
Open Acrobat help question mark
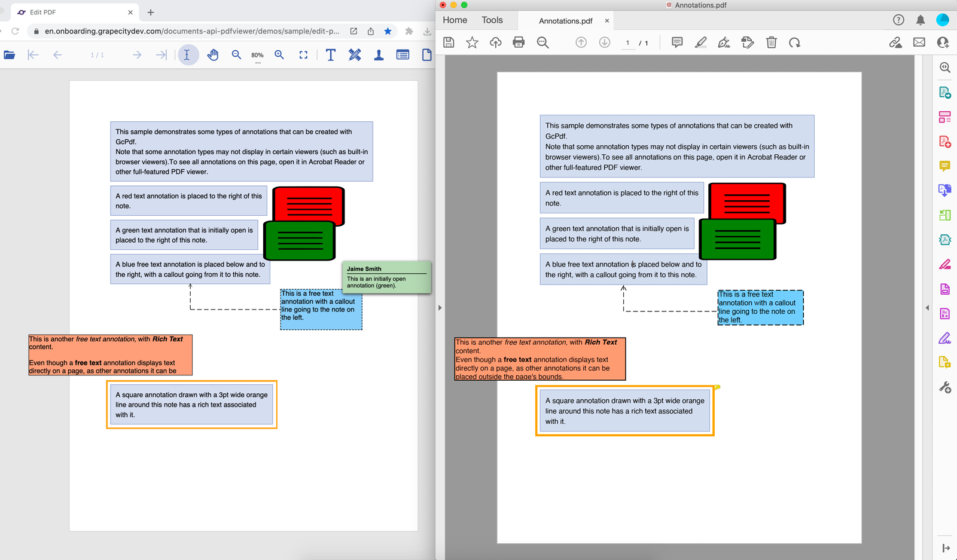point(898,20)
